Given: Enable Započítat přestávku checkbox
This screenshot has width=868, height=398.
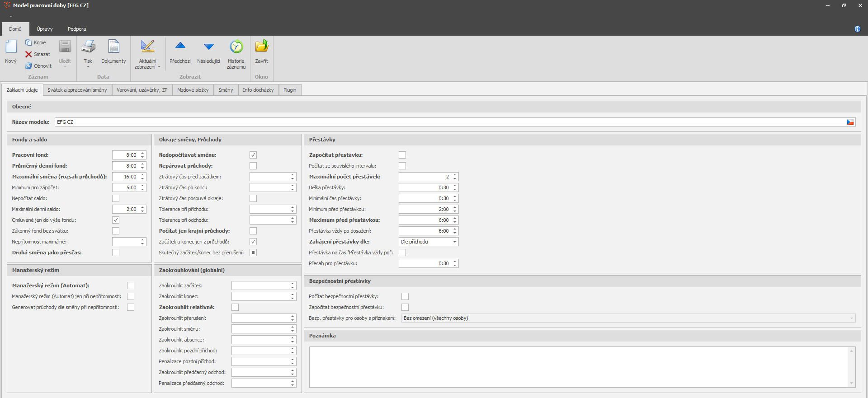Looking at the screenshot, I should (402, 155).
